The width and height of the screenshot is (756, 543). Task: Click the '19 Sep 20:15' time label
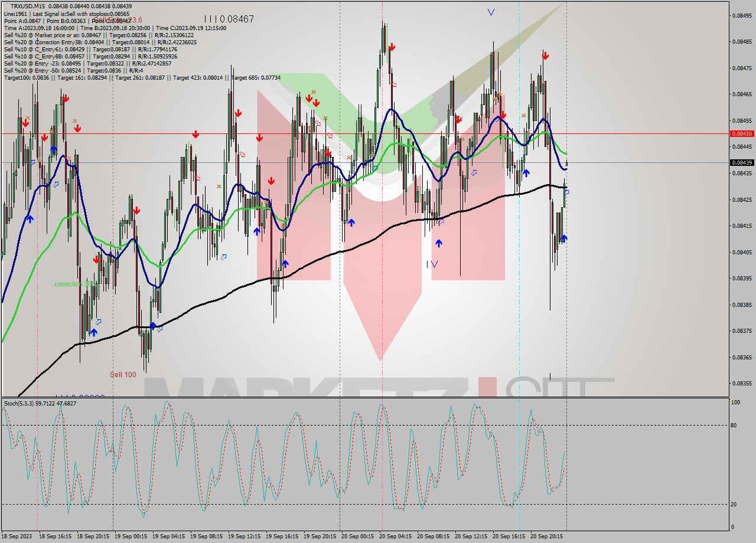pyautogui.click(x=320, y=537)
